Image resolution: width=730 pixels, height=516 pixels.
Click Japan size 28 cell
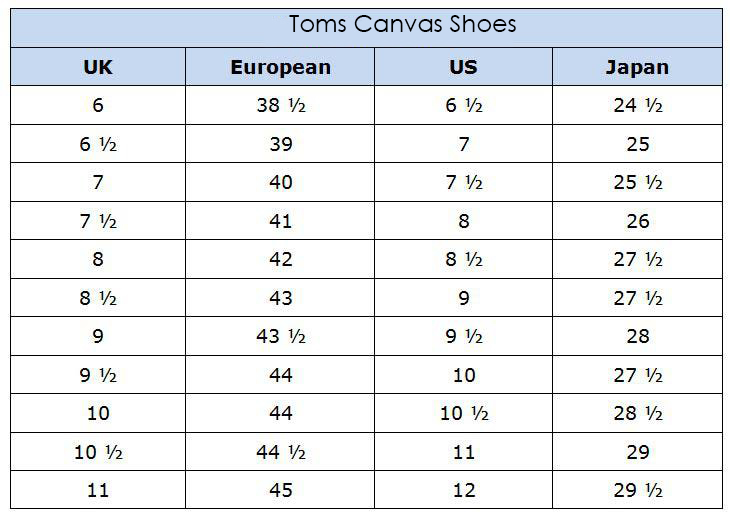pos(637,337)
